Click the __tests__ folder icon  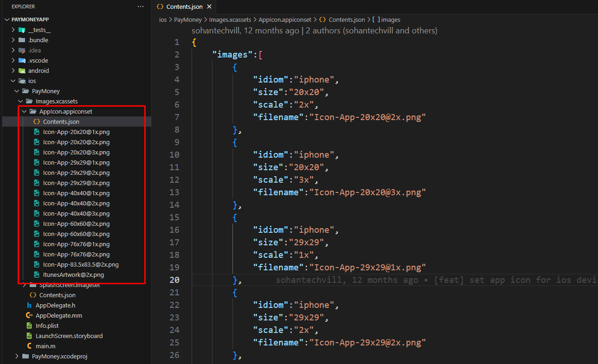(22, 30)
